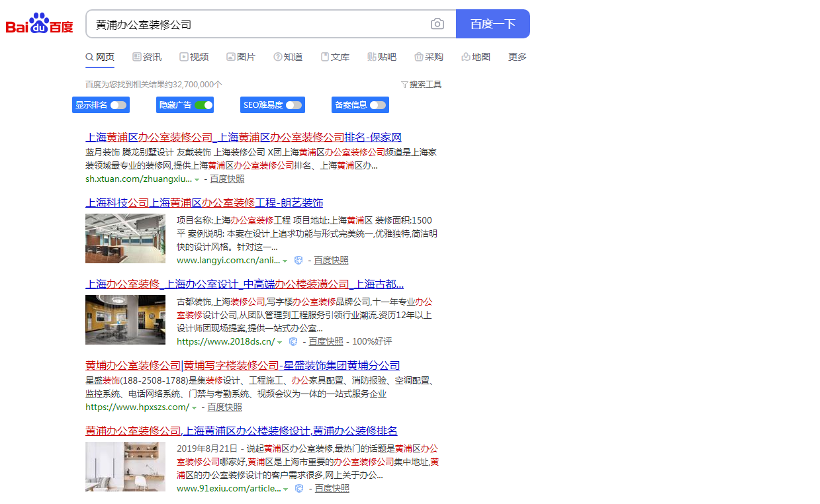Viewport: 820px width, 504px height.
Task: Open 搜索工具 filter options
Action: coord(421,85)
